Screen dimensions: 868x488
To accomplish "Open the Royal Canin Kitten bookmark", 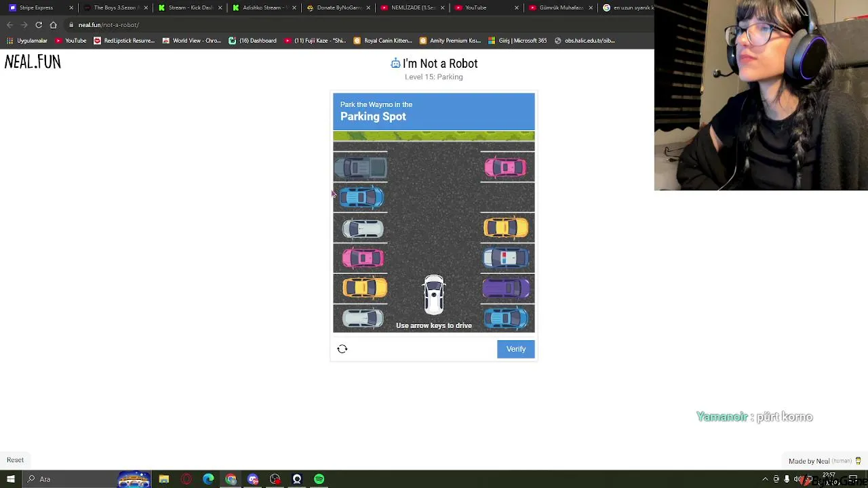I will (383, 41).
